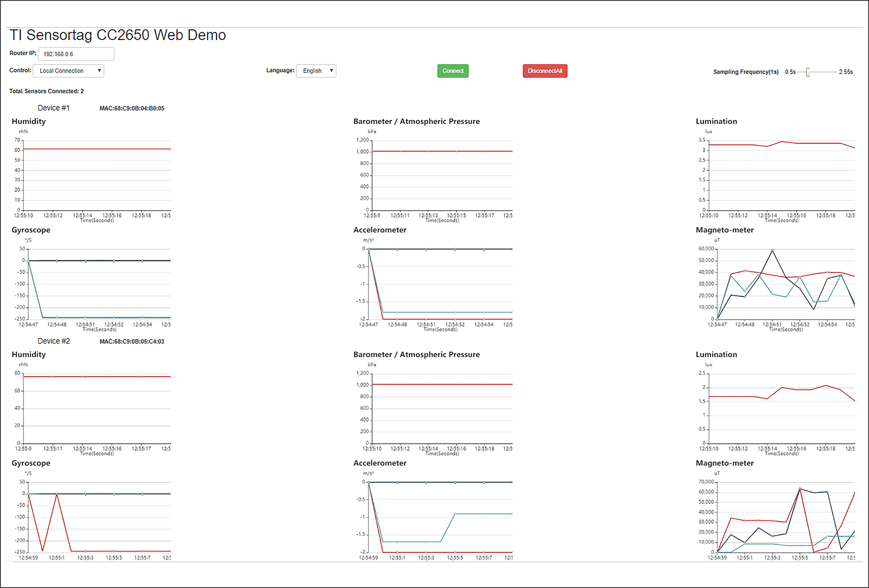Viewport: 869px width, 588px height.
Task: Click the red DisconnectAll button
Action: point(545,71)
